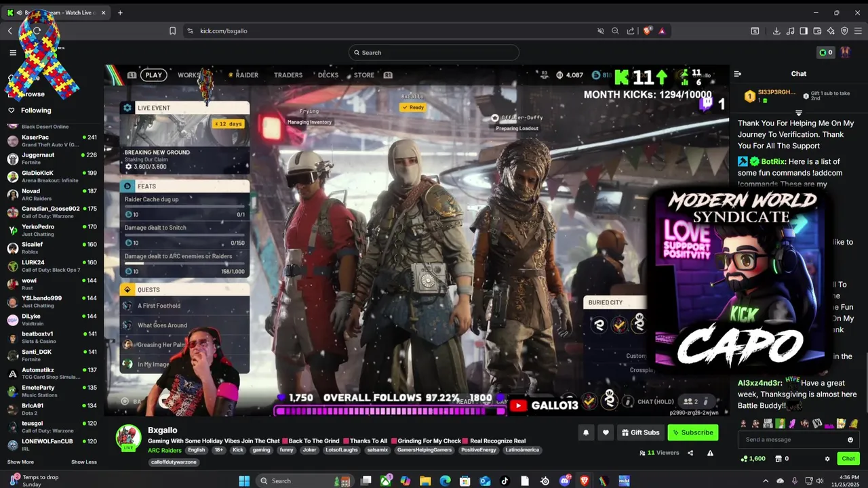Click the Windows Start button

(x=244, y=481)
